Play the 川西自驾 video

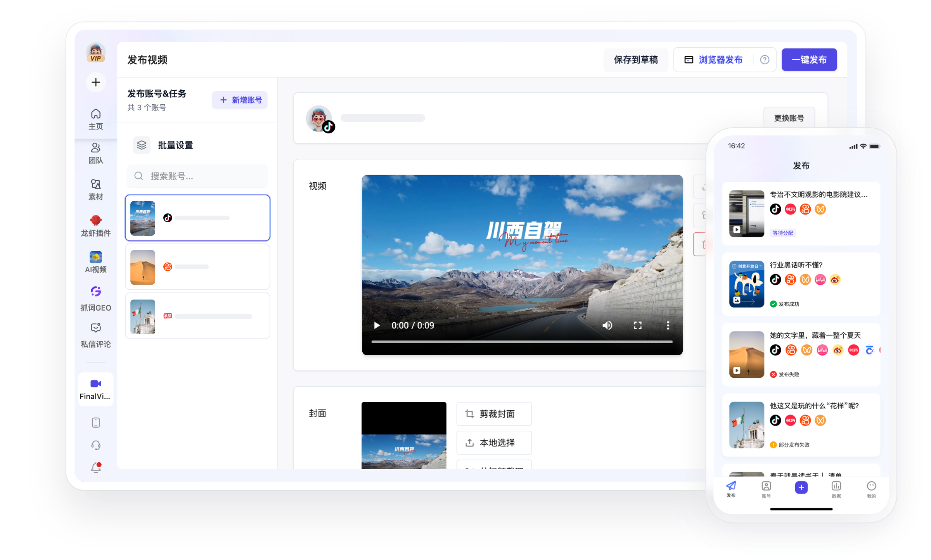(x=377, y=325)
